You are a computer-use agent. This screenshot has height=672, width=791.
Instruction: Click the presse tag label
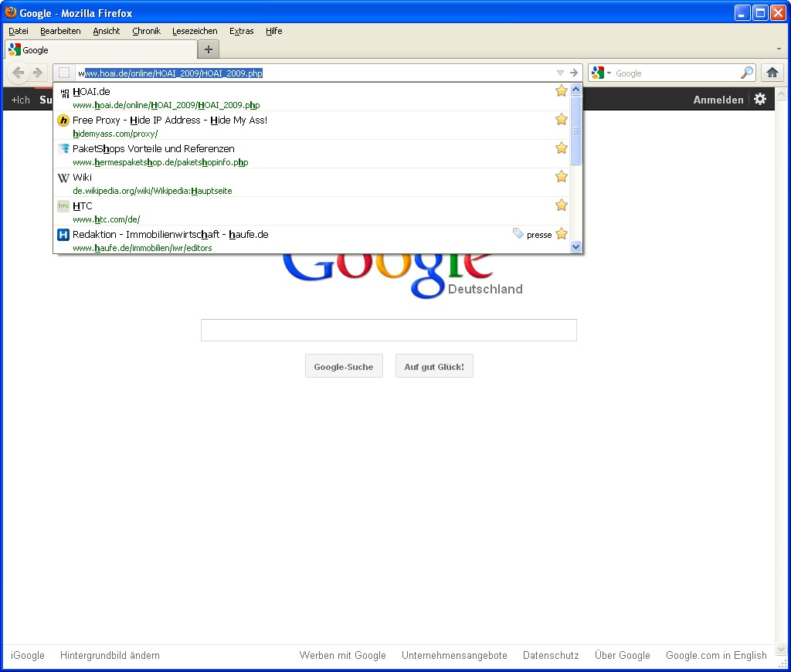(539, 235)
